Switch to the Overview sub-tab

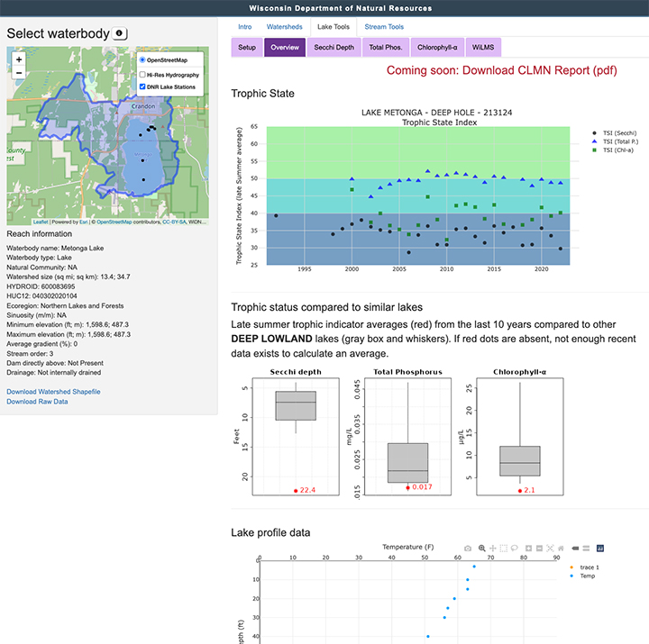285,47
